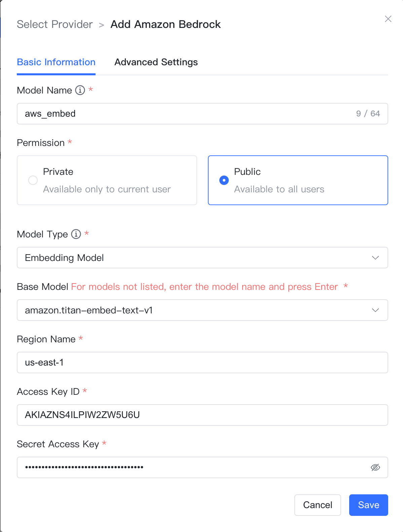Close the Add Amazon Bedrock dialog
403x532 pixels.
click(x=388, y=19)
